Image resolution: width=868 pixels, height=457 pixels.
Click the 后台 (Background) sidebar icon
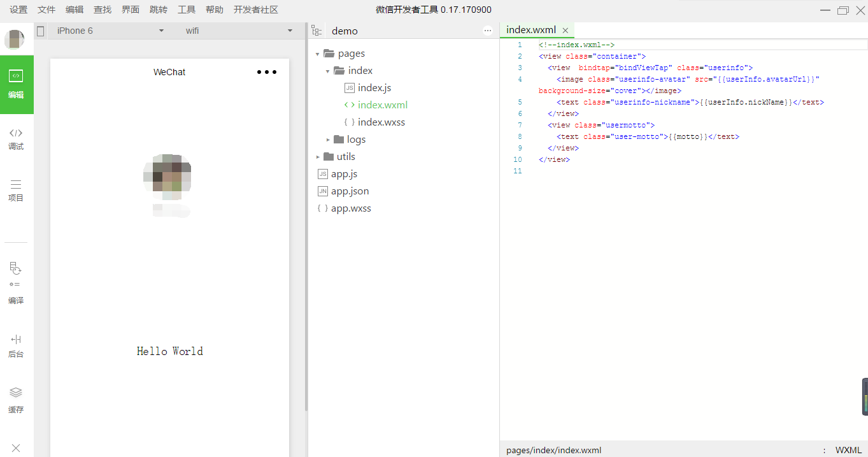click(16, 345)
